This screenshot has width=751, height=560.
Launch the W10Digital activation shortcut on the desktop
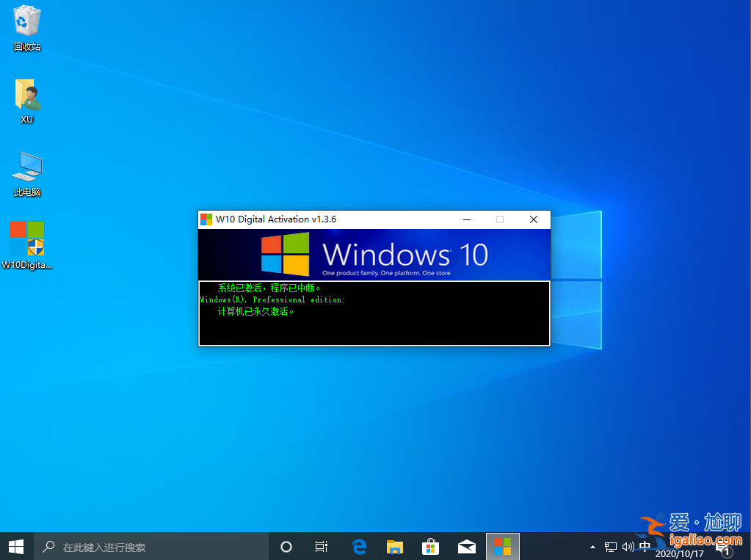pyautogui.click(x=26, y=240)
